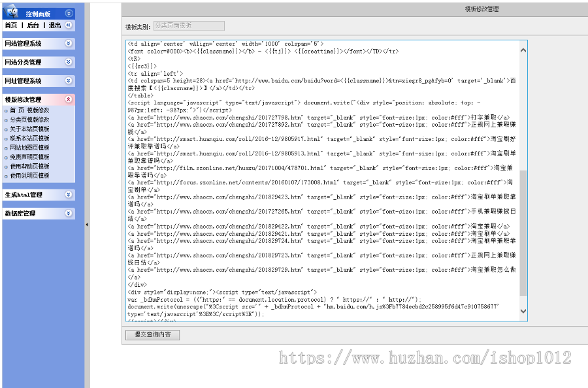Expand the 网站分类管理 section
Image resolution: width=588 pixels, height=388 pixels.
68,62
